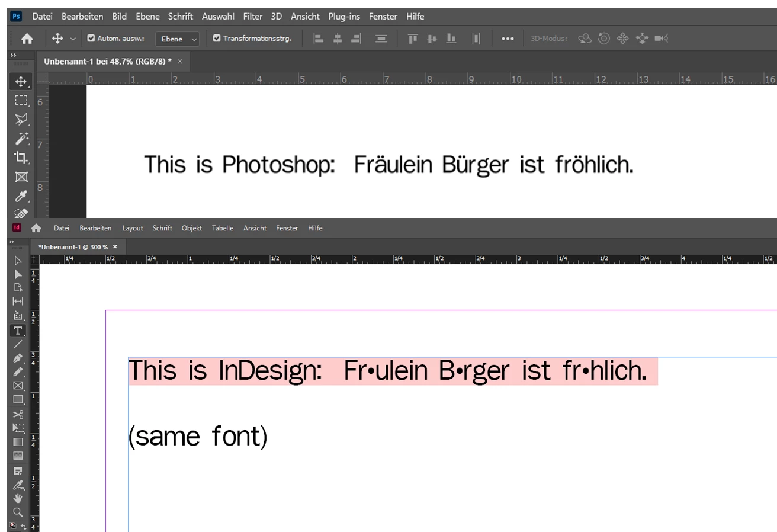
Task: Click the 3D orbit rotate icon
Action: (585, 39)
